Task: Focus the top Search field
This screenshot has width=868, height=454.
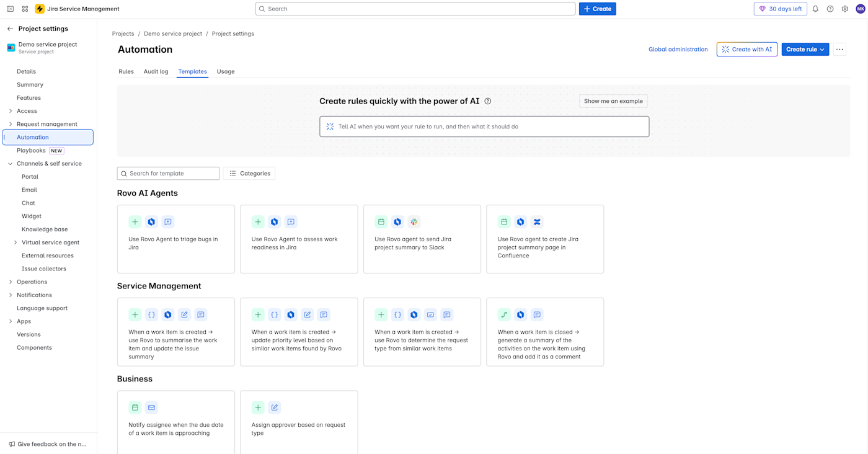Action: coord(415,9)
